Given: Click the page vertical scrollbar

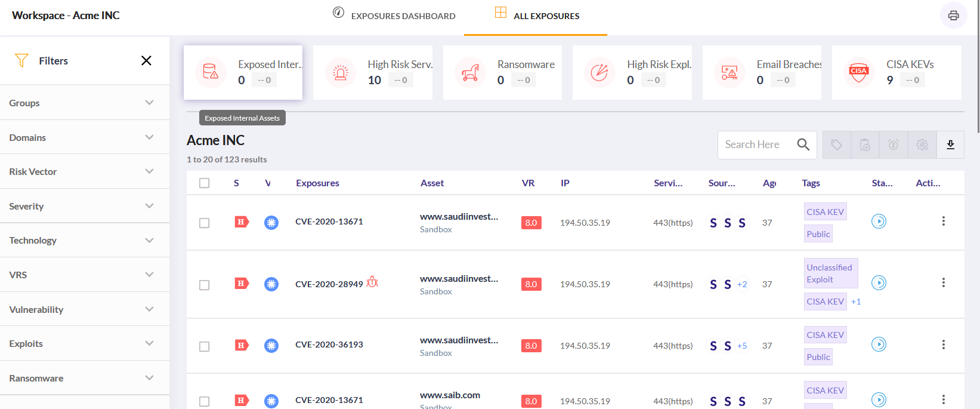Looking at the screenshot, I should (978, 66).
